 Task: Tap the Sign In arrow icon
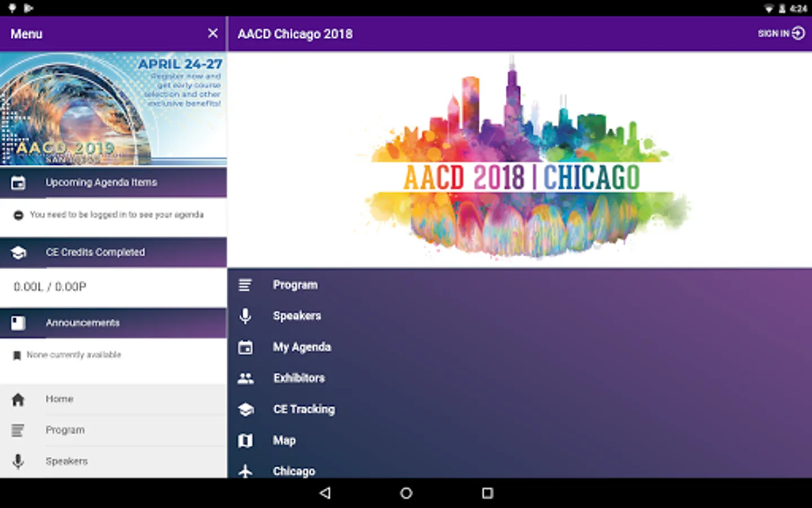798,33
